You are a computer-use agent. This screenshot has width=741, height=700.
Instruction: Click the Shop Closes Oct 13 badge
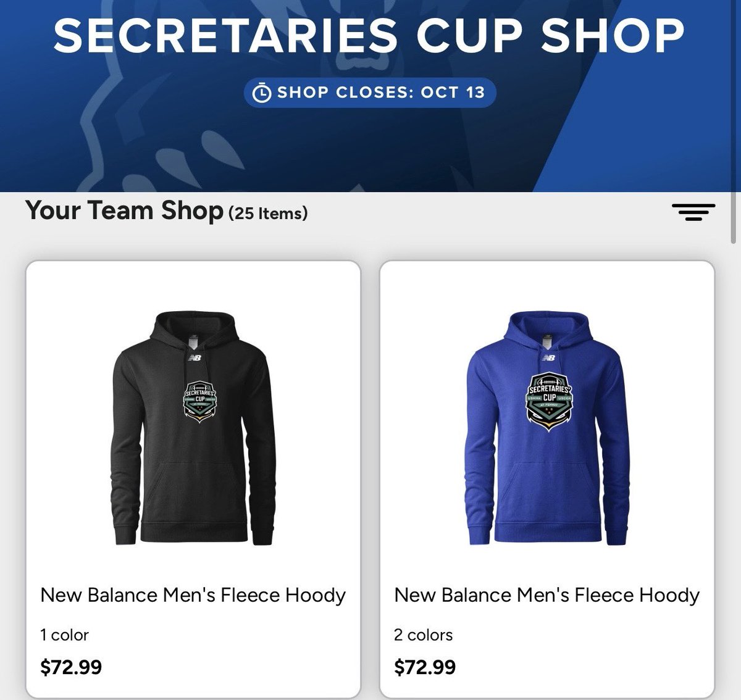tap(369, 93)
